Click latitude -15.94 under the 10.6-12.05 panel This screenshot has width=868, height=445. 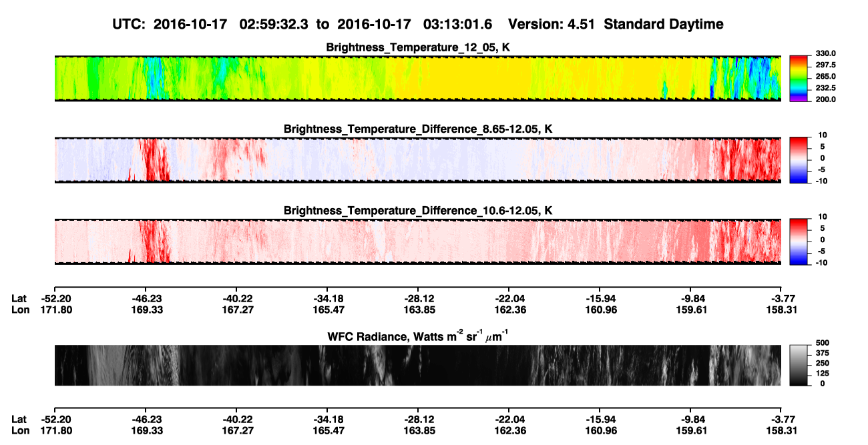click(x=600, y=298)
